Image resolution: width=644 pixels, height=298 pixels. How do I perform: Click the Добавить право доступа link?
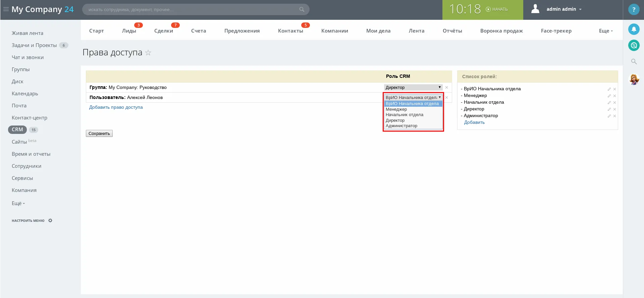click(116, 107)
